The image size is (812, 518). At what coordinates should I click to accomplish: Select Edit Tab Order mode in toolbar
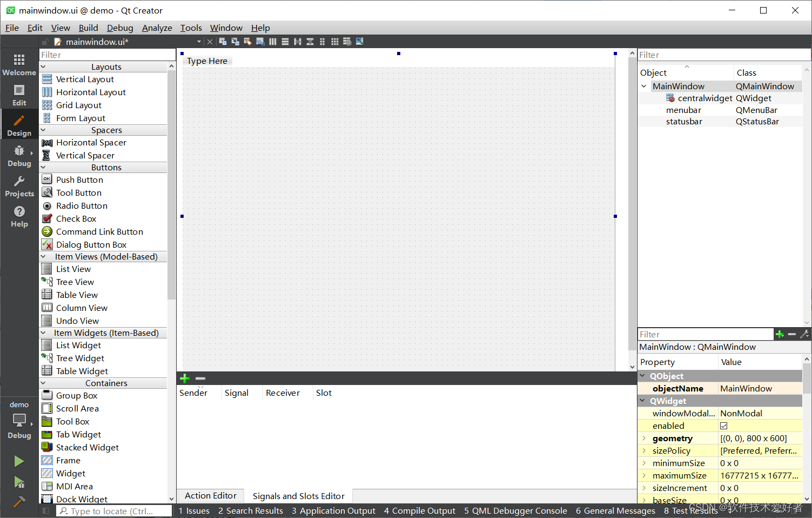[260, 42]
